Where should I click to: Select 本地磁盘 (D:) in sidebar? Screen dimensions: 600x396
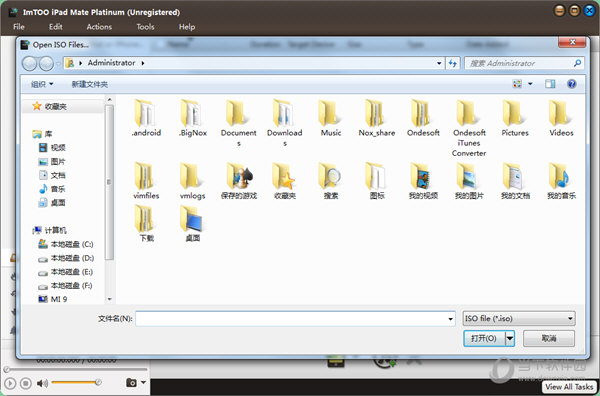(66, 258)
